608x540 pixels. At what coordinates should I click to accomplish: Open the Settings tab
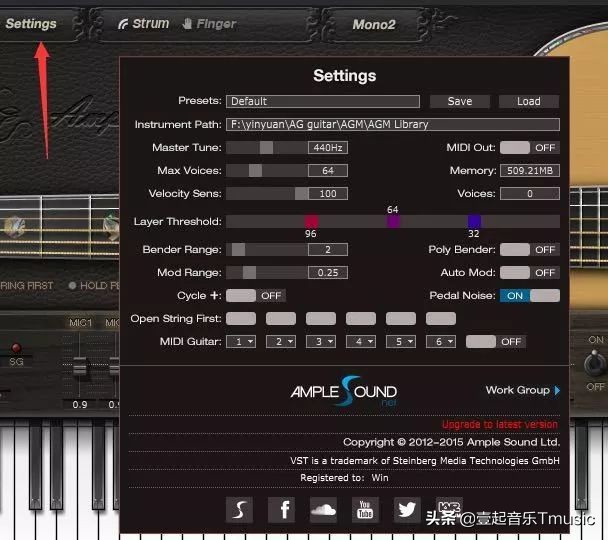click(x=31, y=24)
